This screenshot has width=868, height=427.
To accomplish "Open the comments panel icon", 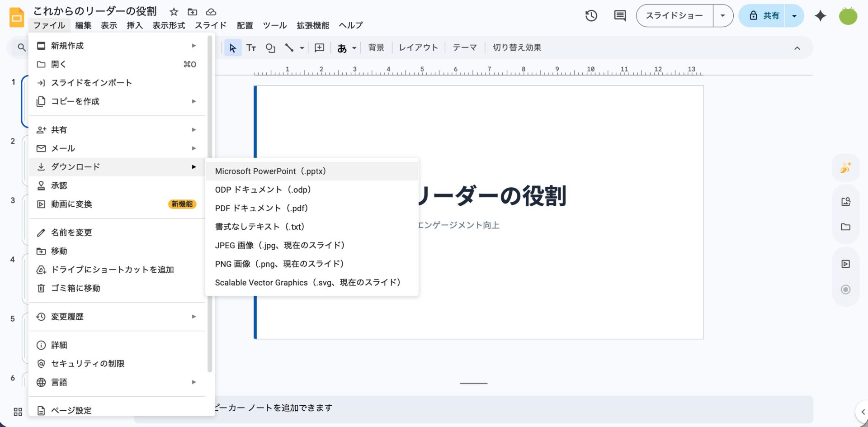I will (x=620, y=16).
